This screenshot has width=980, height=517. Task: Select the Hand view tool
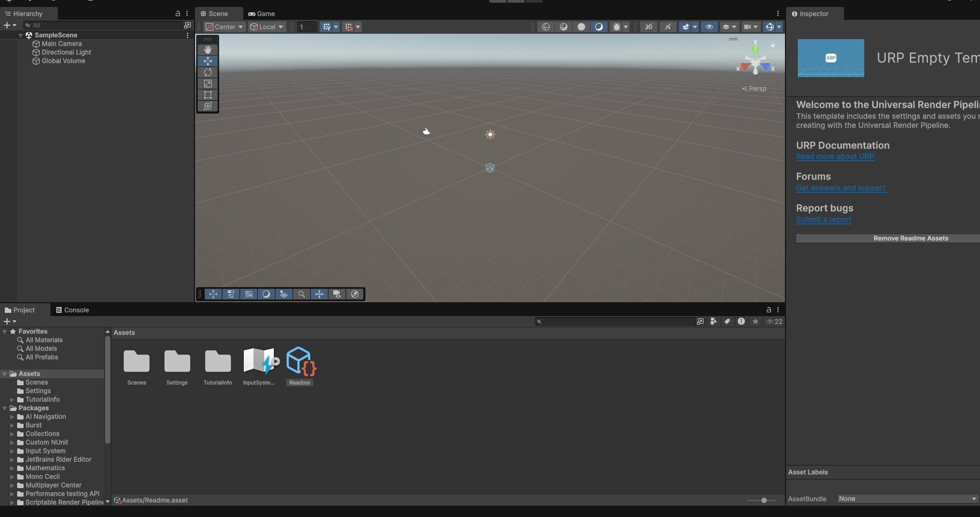208,49
